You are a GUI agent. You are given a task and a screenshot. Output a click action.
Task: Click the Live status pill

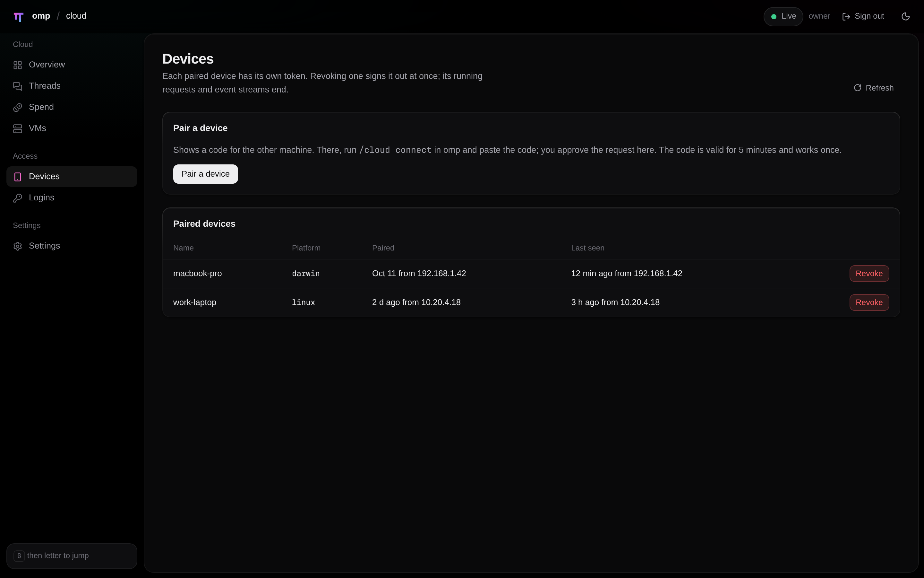(x=783, y=16)
